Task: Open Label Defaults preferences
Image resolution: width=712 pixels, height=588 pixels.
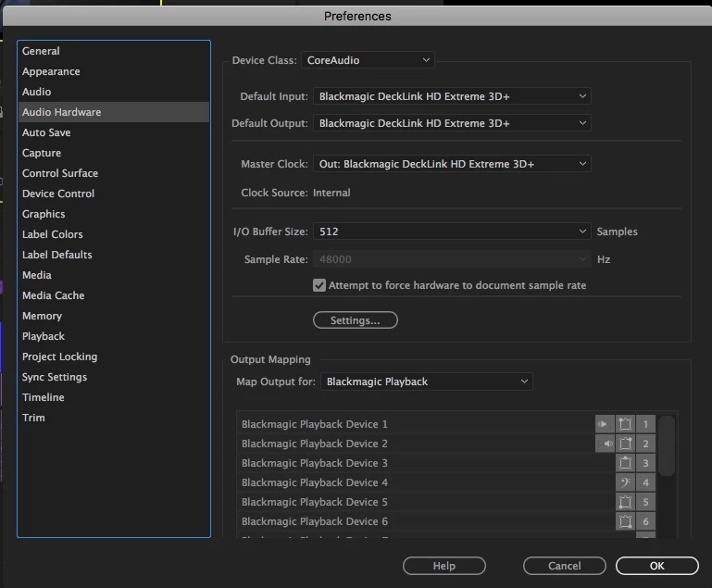Action: [x=114, y=255]
